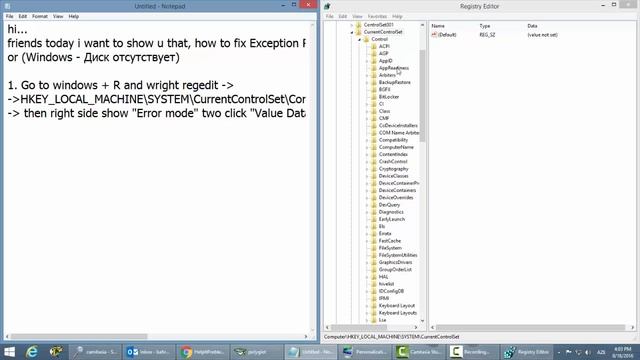The width and height of the screenshot is (640, 360).
Task: Click the registry tree vertical scrollbar thumb
Action: point(422,96)
